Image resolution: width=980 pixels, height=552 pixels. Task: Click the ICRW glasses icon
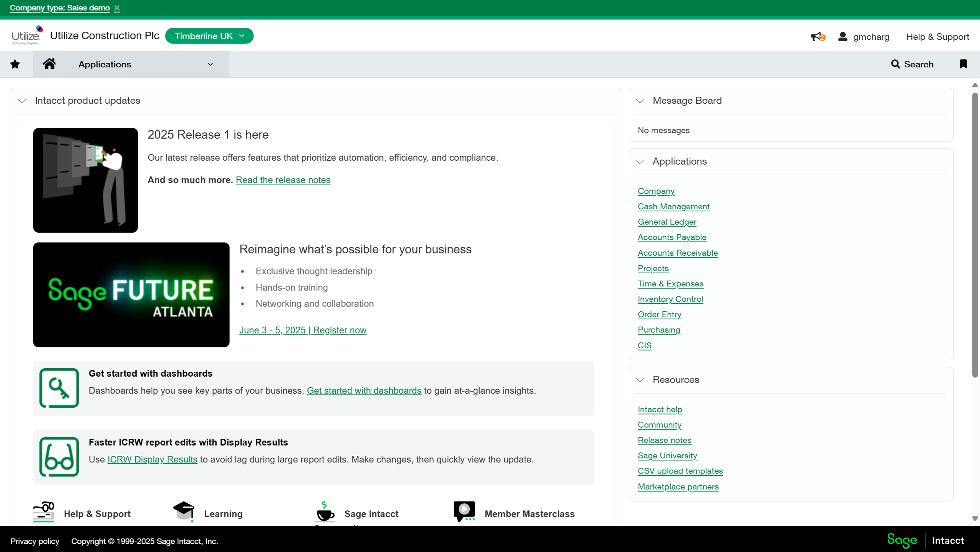click(59, 457)
